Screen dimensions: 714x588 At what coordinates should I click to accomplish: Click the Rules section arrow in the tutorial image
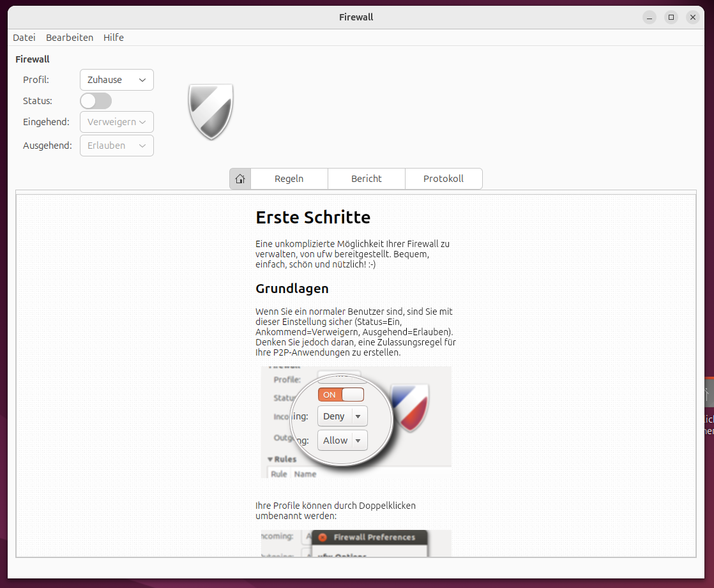[x=271, y=459]
